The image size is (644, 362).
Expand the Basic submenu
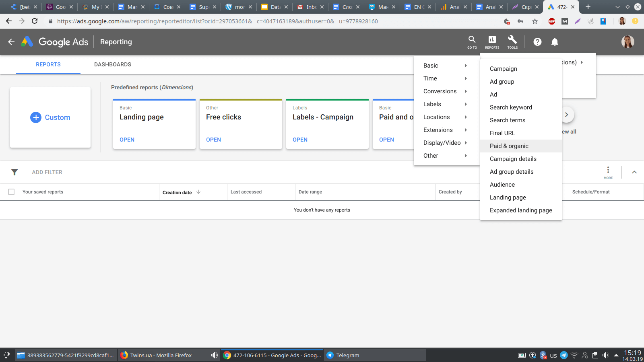pos(446,66)
